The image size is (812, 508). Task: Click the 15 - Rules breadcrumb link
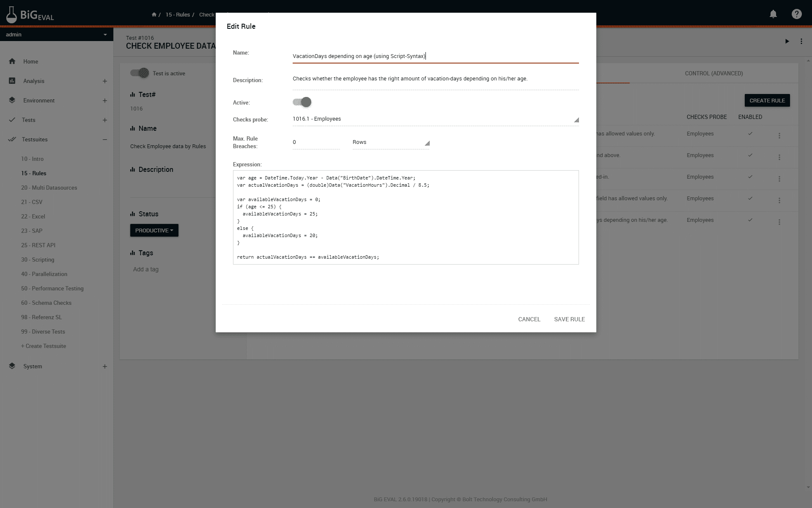coord(178,14)
